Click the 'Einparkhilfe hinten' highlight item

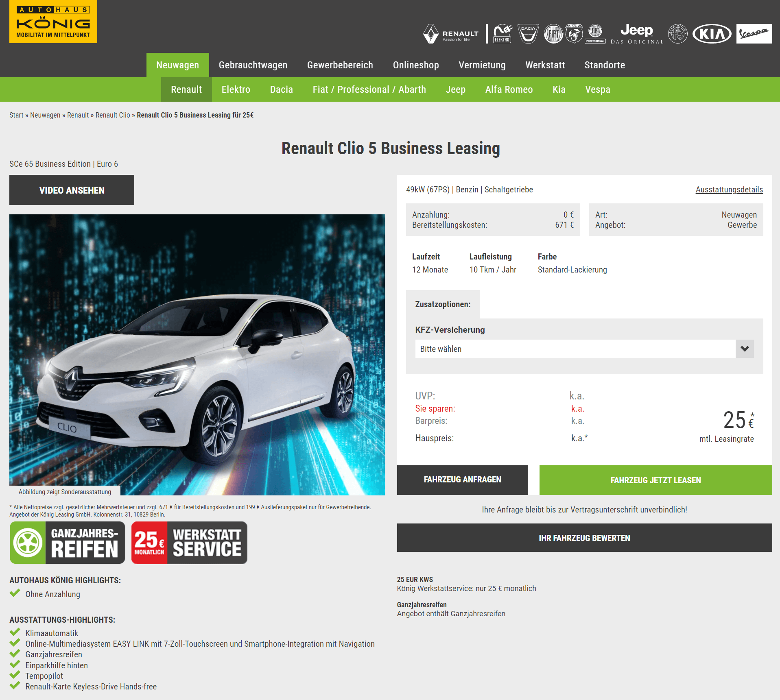tap(57, 665)
